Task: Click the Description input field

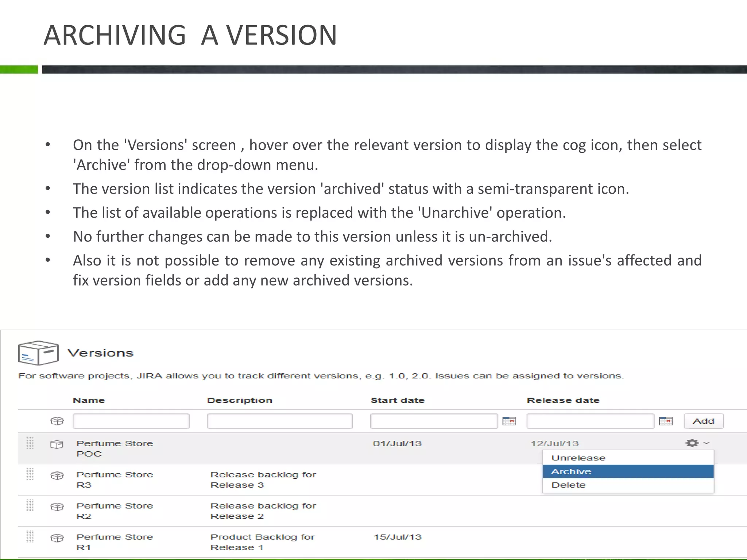Action: point(280,421)
